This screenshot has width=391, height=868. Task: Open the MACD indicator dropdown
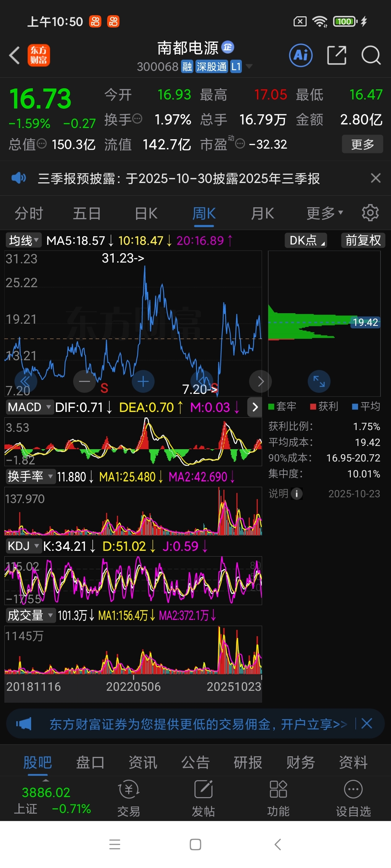(29, 407)
